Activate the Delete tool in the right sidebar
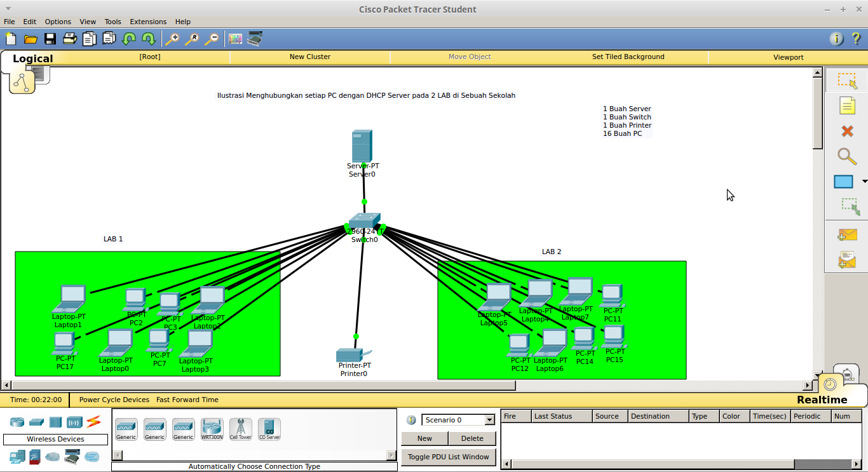The height and width of the screenshot is (472, 868). coord(847,131)
